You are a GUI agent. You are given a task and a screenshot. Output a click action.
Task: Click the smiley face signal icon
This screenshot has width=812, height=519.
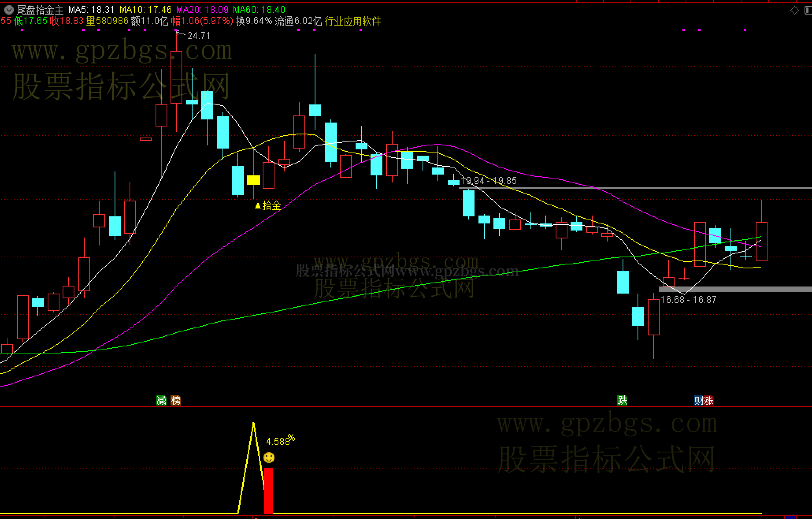269,458
